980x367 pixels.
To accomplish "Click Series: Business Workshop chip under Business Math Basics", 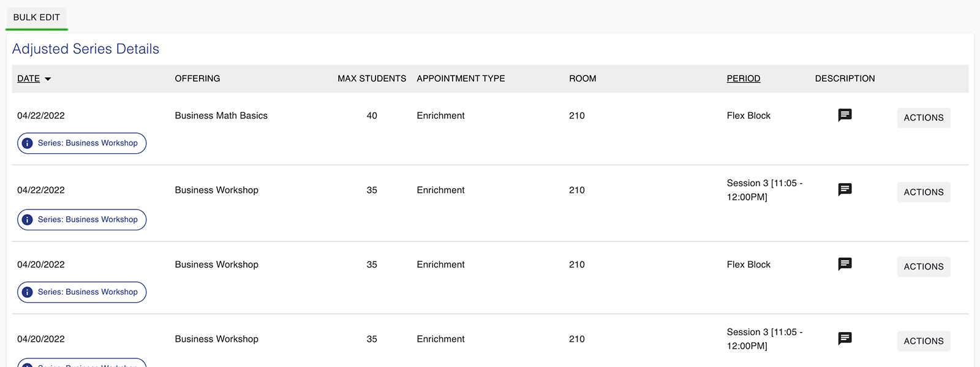I will click(81, 143).
